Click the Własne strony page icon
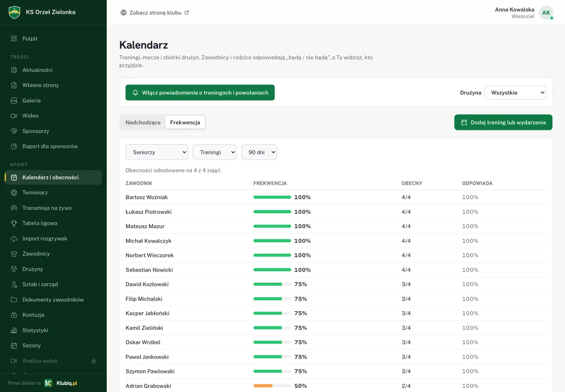 pos(14,85)
